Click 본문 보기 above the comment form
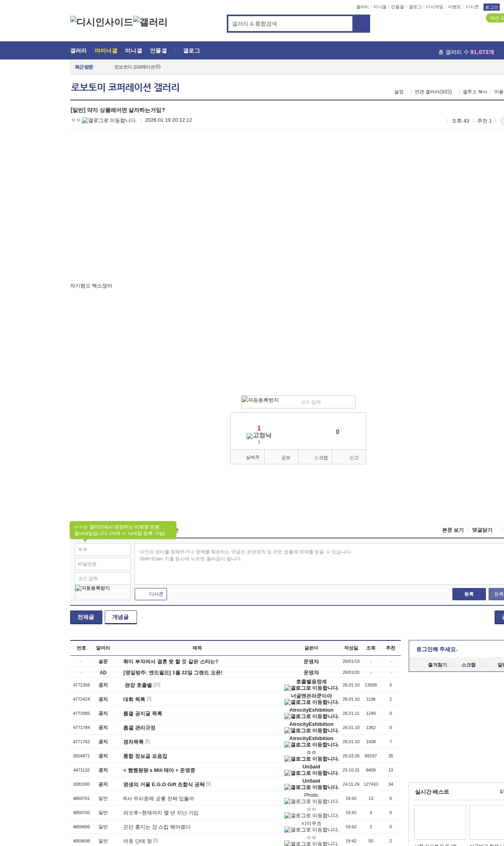Viewport: 504px width, 846px height. tap(453, 530)
